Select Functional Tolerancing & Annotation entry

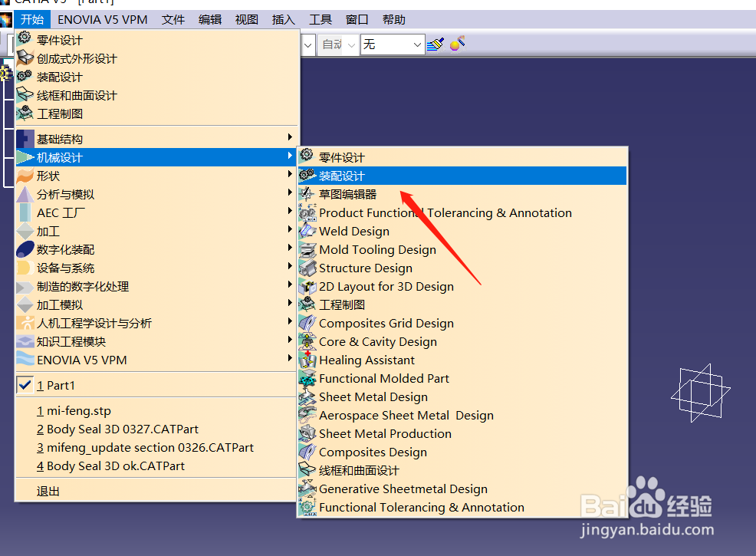tap(462, 507)
